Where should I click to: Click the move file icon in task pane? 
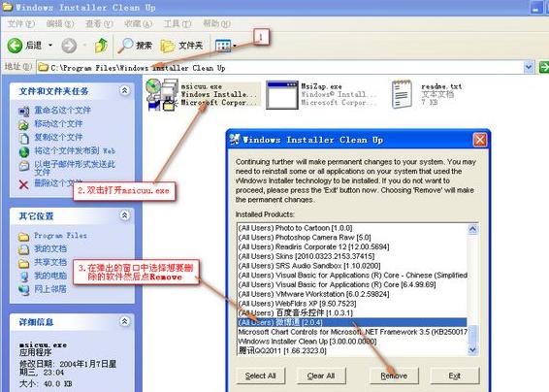23,125
